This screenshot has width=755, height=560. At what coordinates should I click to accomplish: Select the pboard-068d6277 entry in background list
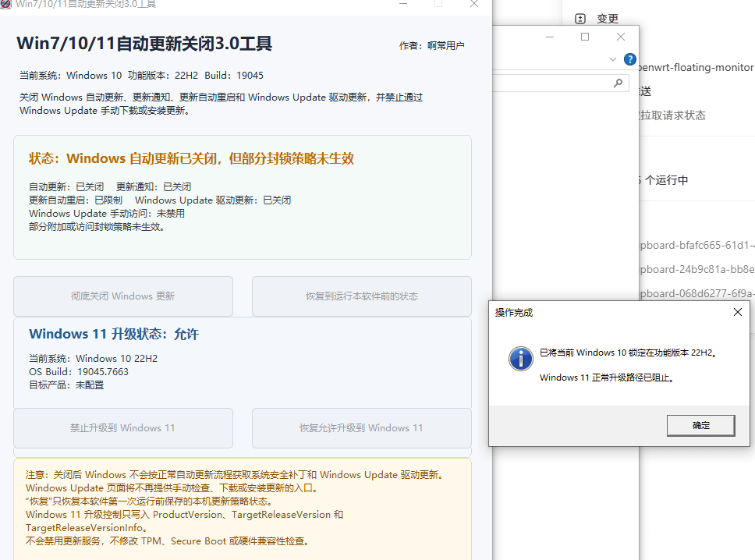click(x=697, y=293)
